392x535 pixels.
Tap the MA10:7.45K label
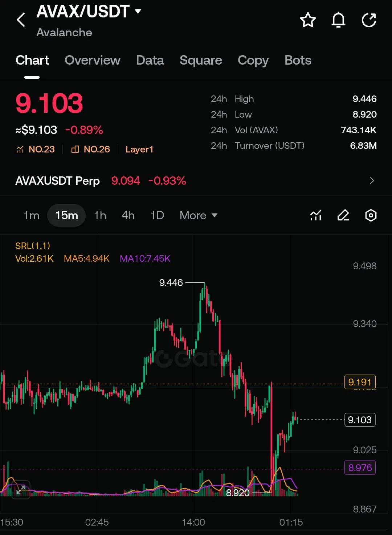[145, 258]
